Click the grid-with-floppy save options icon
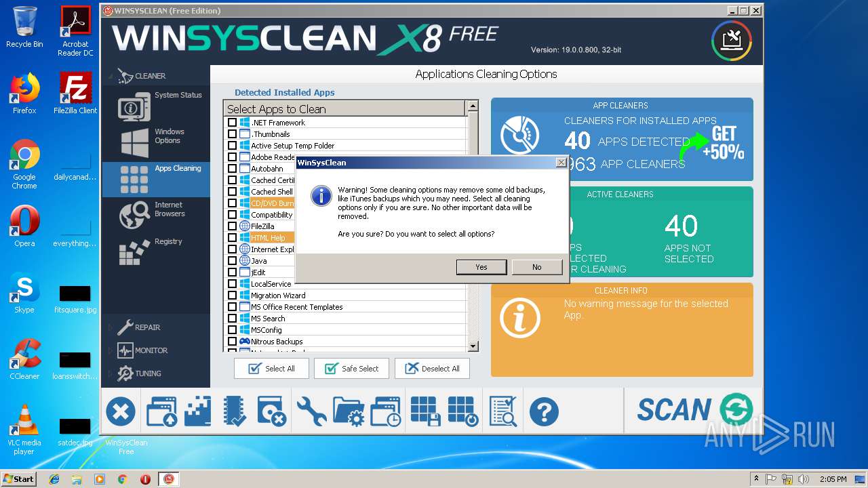This screenshot has width=868, height=488. tap(427, 411)
